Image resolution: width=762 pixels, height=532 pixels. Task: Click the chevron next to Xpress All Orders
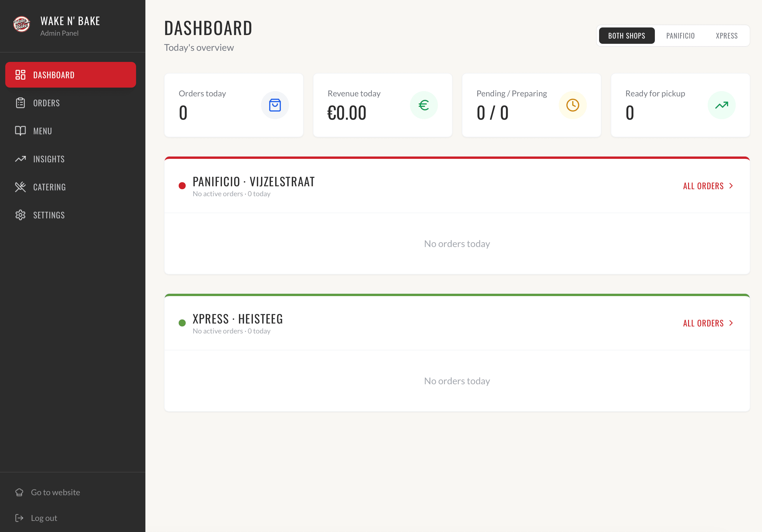(731, 323)
